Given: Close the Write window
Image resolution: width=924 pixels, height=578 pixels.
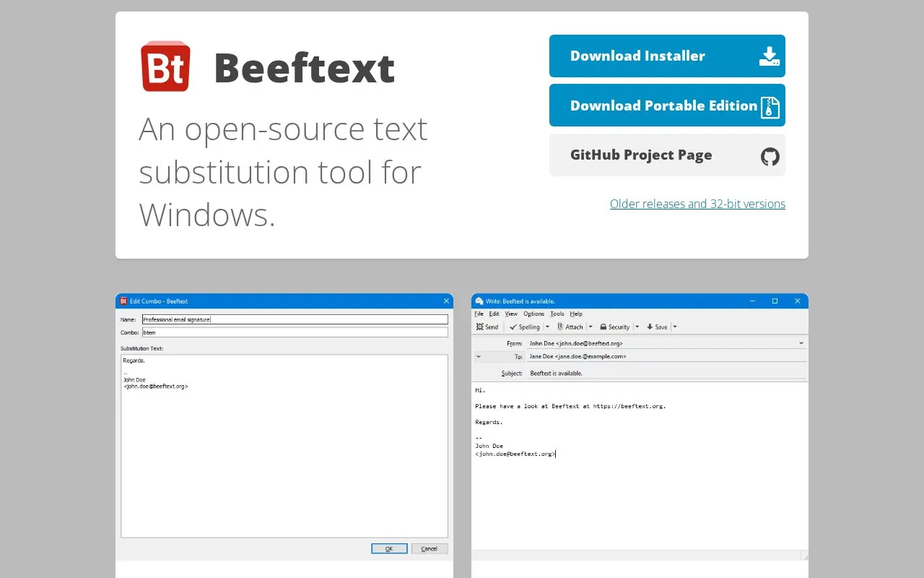Looking at the screenshot, I should click(797, 301).
